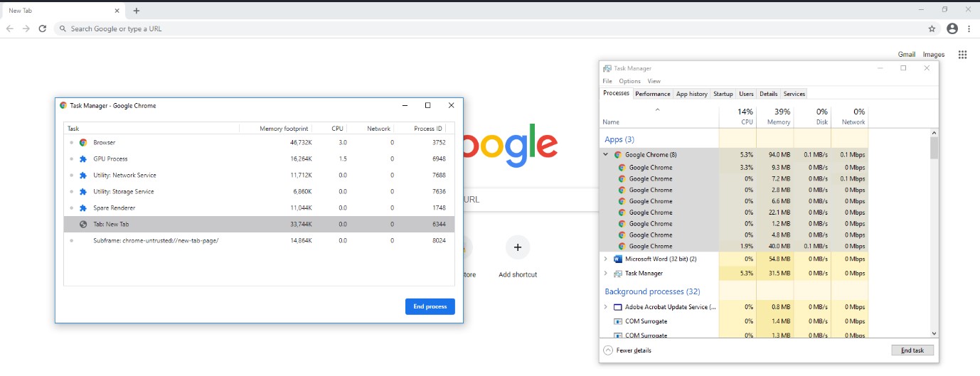Switch to the Startup tab
980x376 pixels.
[x=723, y=94]
